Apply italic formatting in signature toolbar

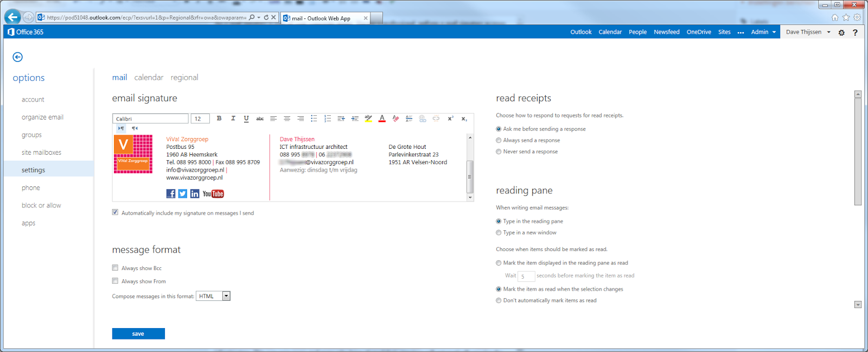pos(233,118)
